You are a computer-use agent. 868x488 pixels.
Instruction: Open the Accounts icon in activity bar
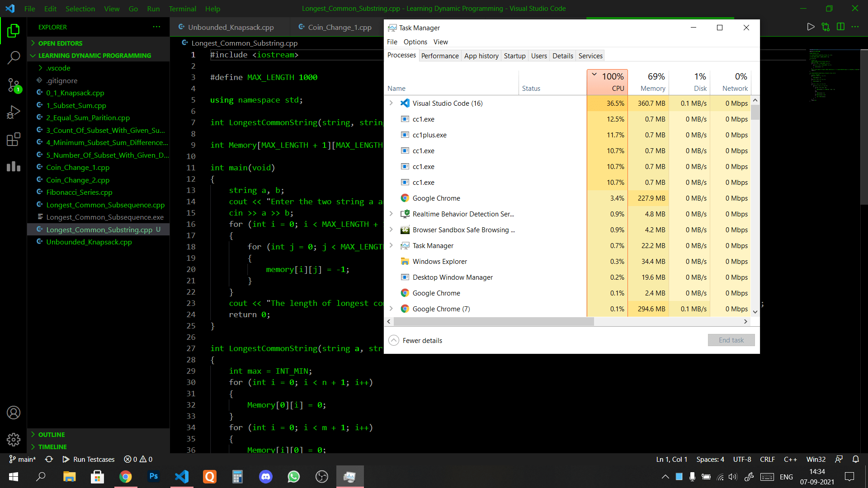(x=14, y=413)
